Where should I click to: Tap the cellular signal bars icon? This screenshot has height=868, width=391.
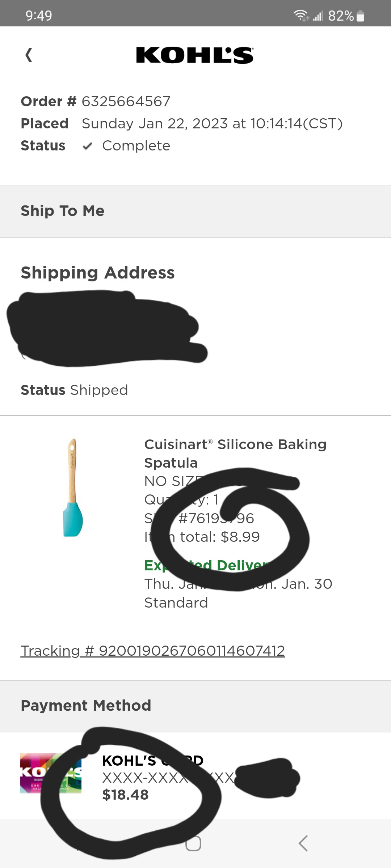click(x=318, y=16)
